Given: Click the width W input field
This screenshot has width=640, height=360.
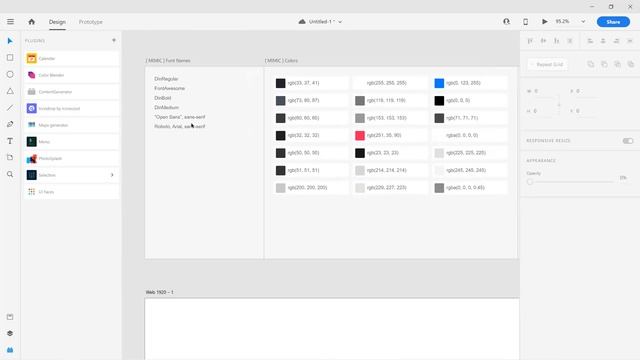Looking at the screenshot, I should [545, 91].
